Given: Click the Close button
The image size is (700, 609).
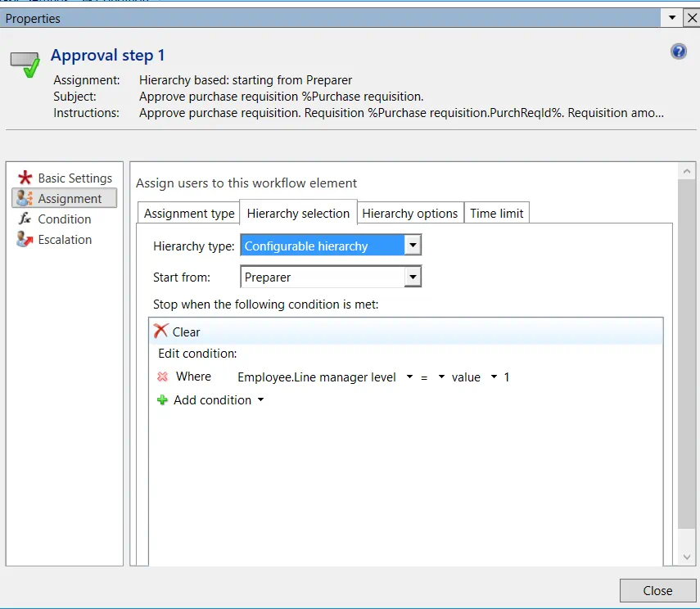Looking at the screenshot, I should pos(657,591).
